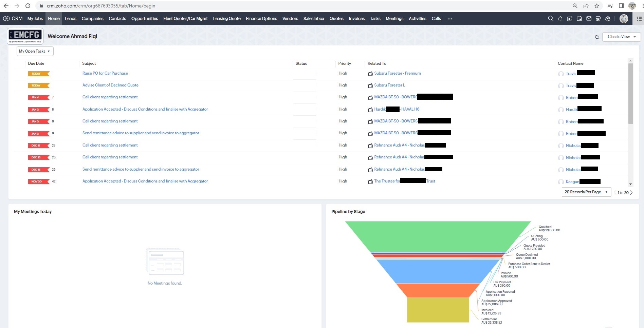Screen dimensions: 644x328
Task: Open the Zoho apps grid launcher
Action: (x=639, y=19)
